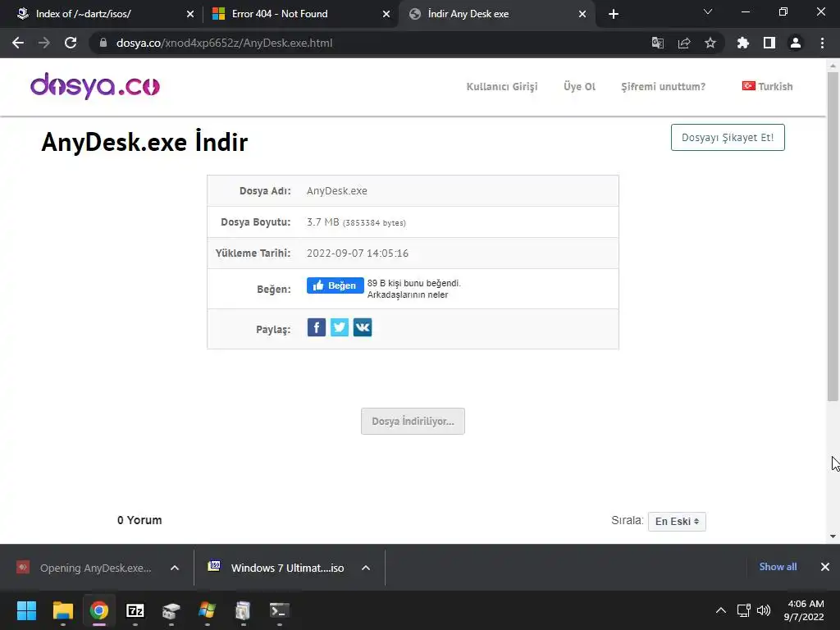Viewport: 840px width, 630px height.
Task: Open the terminal taskbar icon
Action: coord(279,610)
